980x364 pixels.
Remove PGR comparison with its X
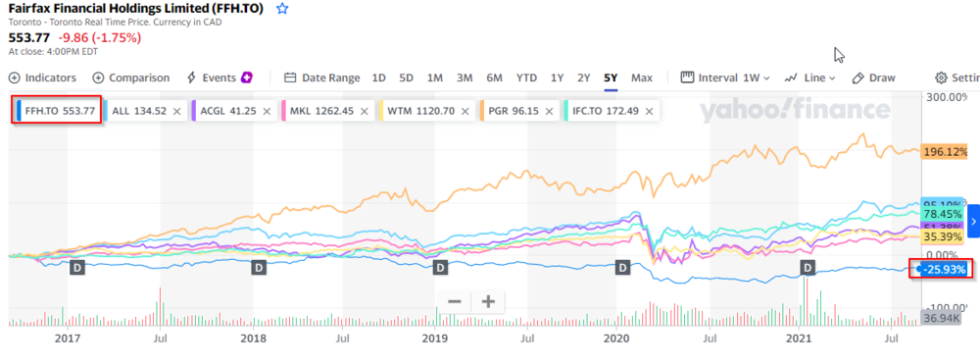pyautogui.click(x=549, y=111)
